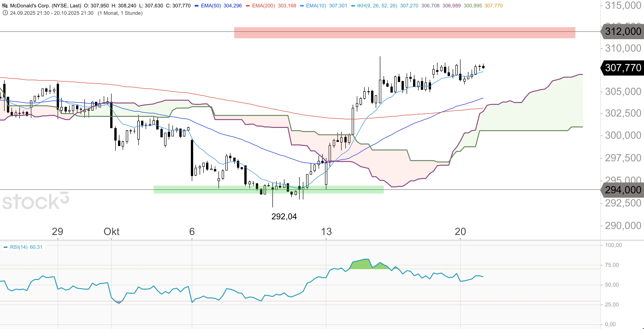Click the clock icon beside date range
The width and height of the screenshot is (644, 329).
click(5, 13)
